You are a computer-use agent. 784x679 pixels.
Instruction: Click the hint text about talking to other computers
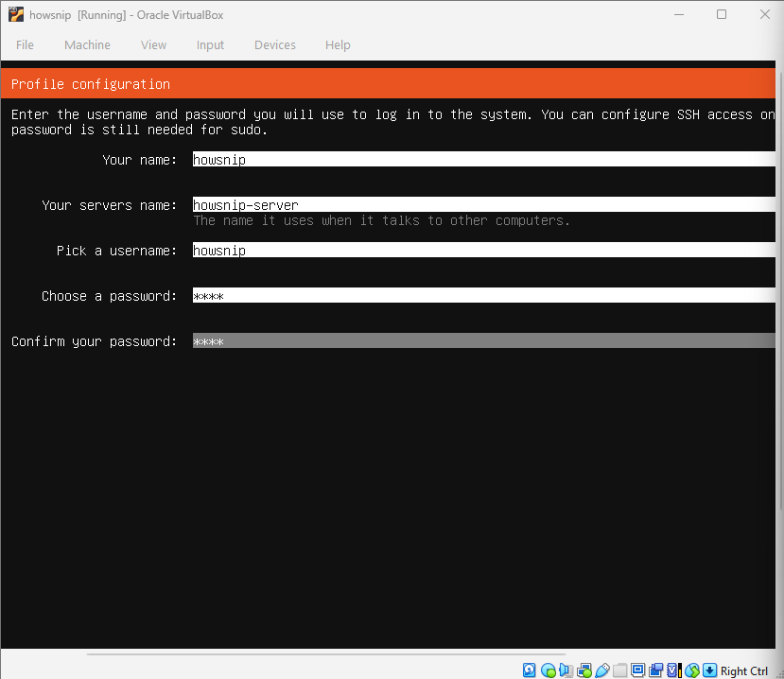coord(381,220)
